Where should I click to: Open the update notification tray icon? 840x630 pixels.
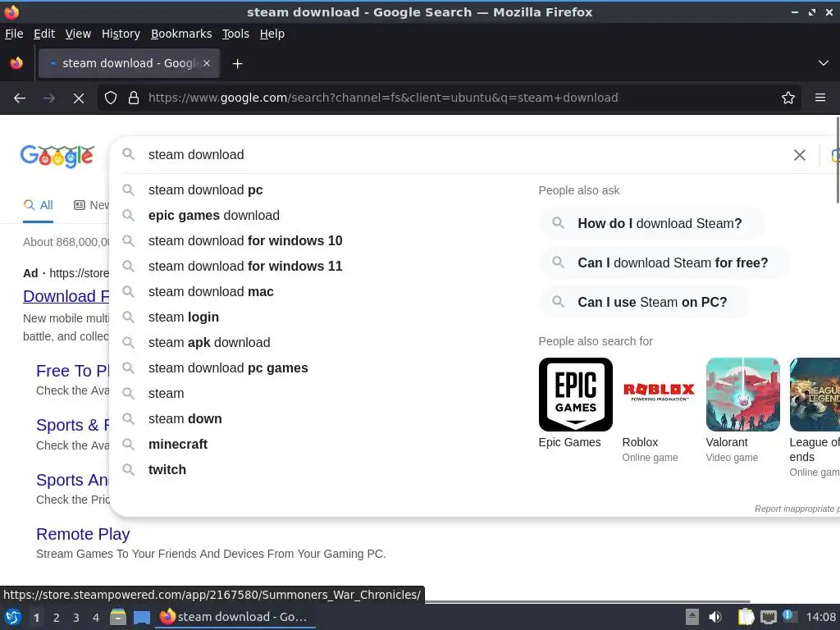(x=788, y=616)
